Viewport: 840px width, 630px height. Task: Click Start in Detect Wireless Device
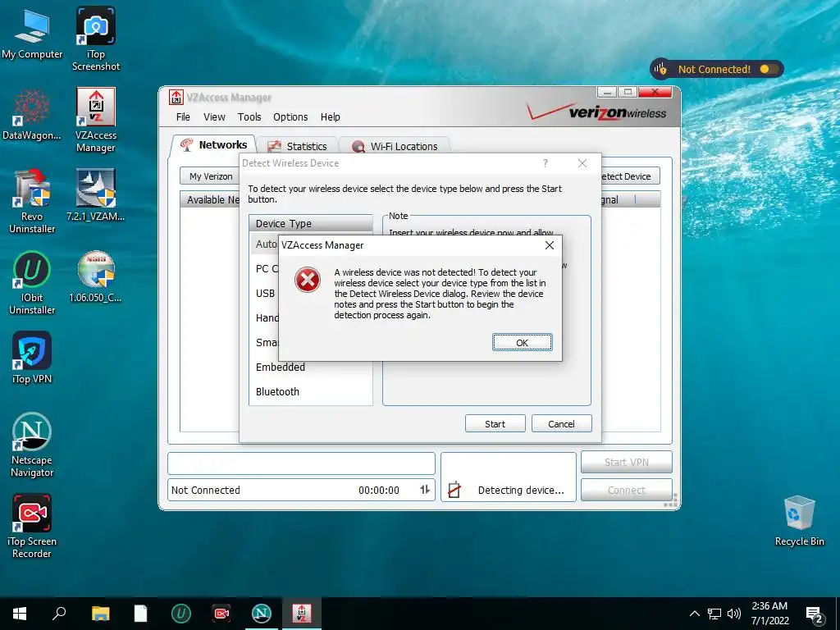(x=495, y=424)
